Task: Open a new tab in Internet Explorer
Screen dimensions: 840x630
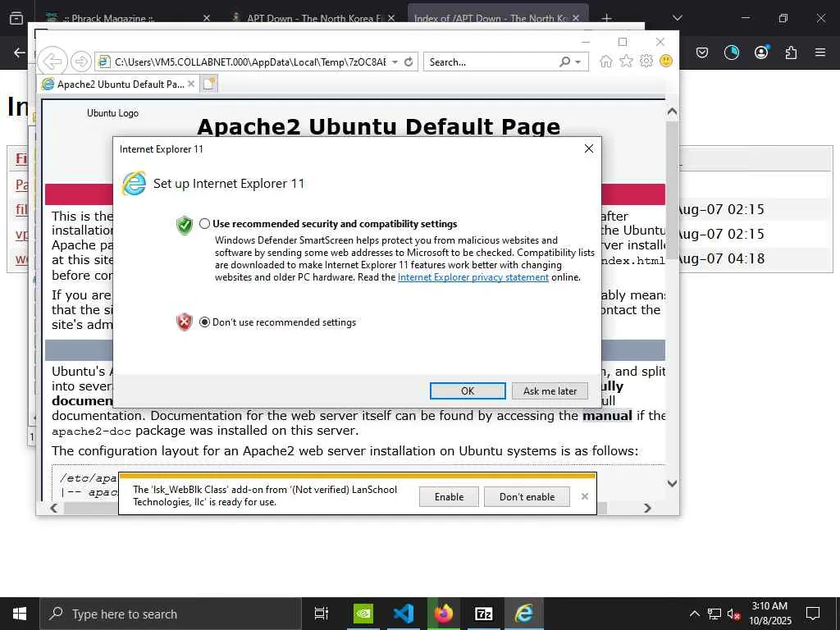Action: (209, 84)
